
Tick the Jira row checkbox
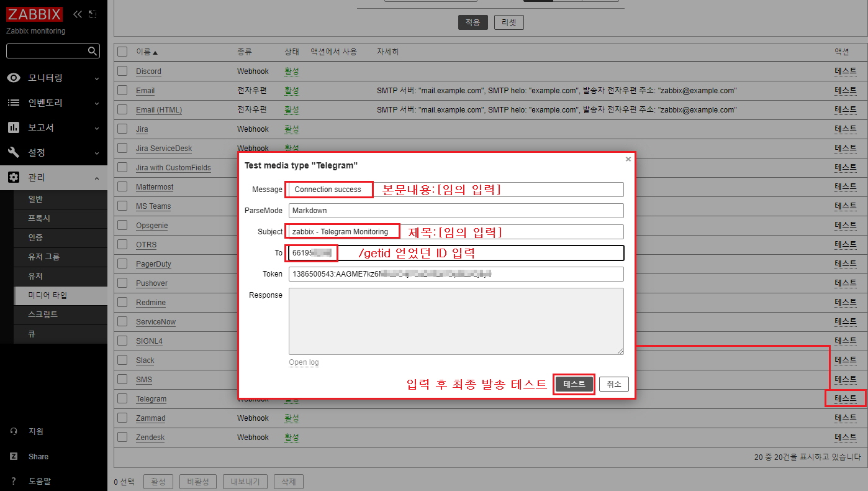click(x=122, y=129)
